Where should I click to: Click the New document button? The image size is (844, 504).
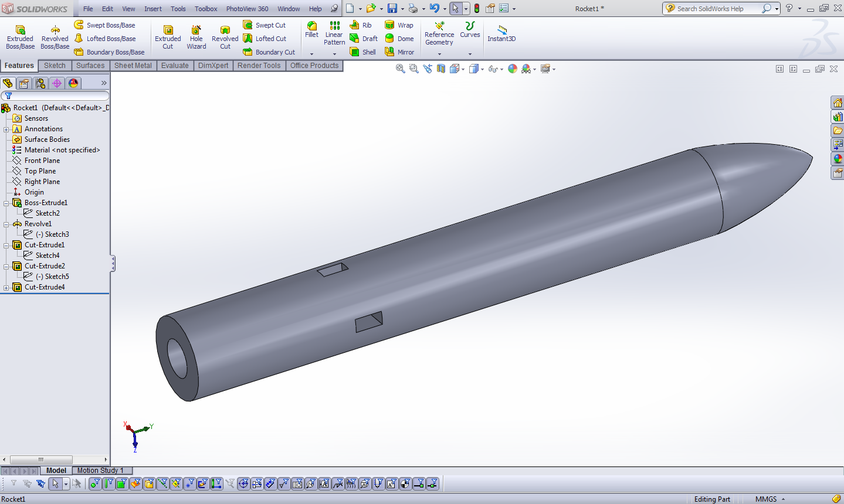click(x=350, y=8)
